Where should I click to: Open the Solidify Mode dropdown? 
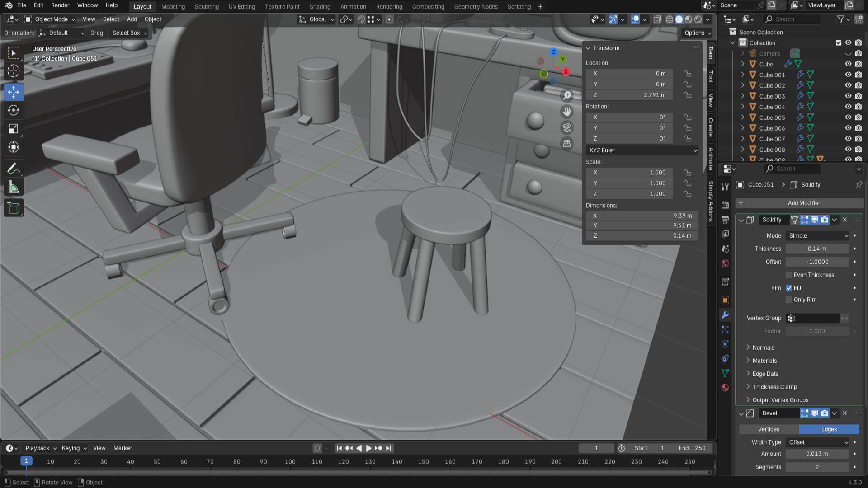(818, 235)
